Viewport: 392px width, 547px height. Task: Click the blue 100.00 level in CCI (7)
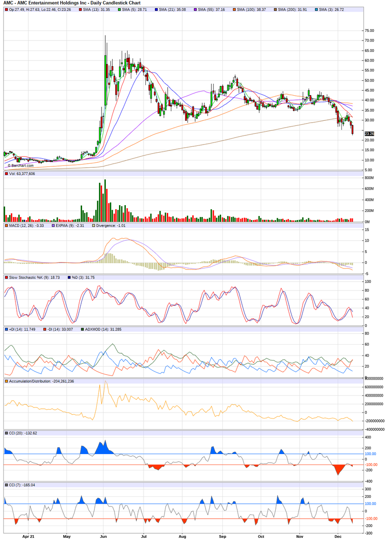point(370,504)
